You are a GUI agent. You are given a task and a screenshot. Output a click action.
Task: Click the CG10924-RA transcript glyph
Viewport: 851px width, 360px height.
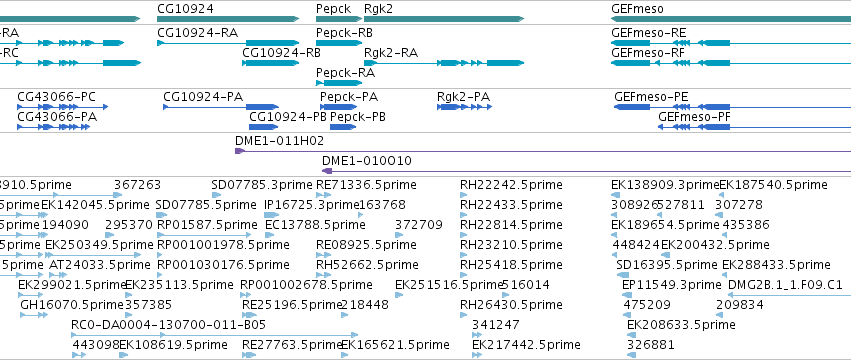[x=228, y=43]
